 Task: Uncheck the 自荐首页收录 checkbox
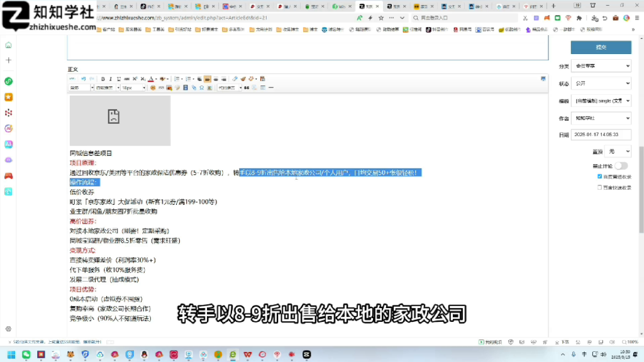click(599, 177)
